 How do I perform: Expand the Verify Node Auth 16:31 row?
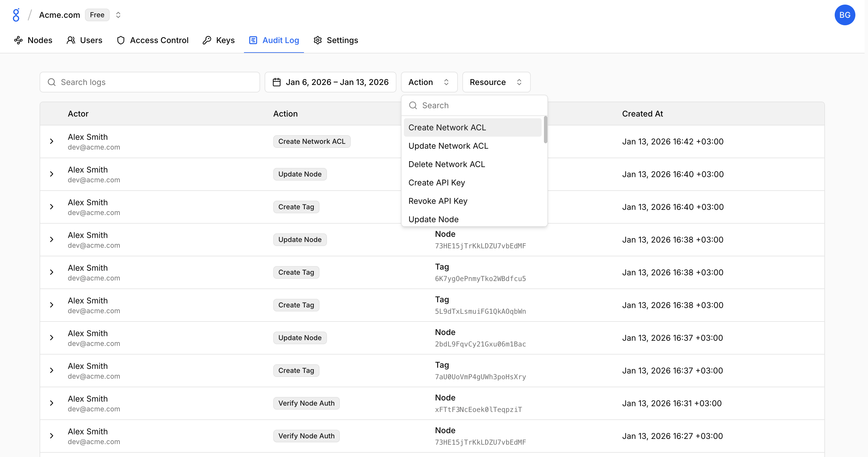52,403
